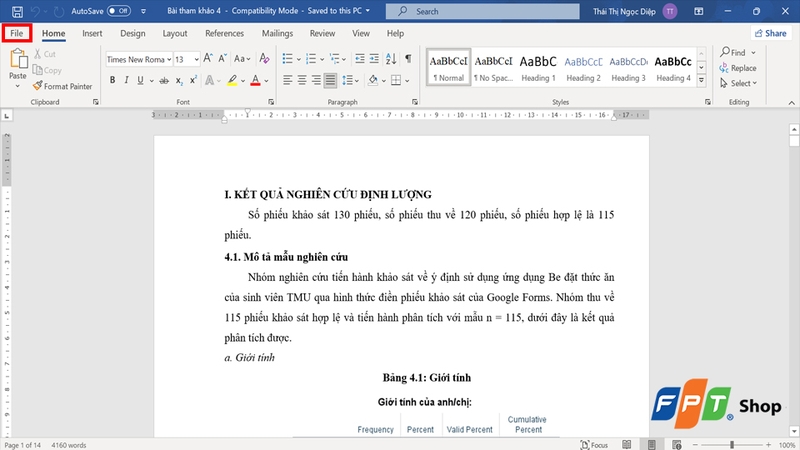Center align the text

click(x=302, y=81)
